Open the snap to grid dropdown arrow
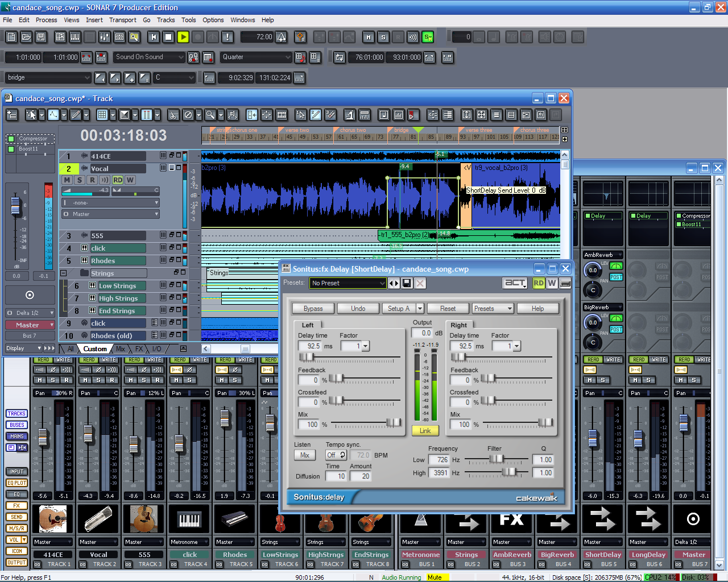 click(x=113, y=115)
